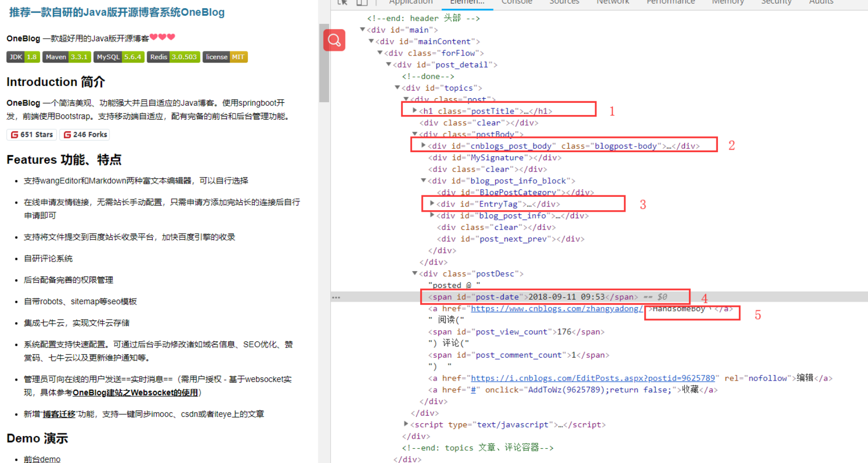Select the "<!--done-->" comment row
Viewport: 868px width, 463px height.
[428, 76]
